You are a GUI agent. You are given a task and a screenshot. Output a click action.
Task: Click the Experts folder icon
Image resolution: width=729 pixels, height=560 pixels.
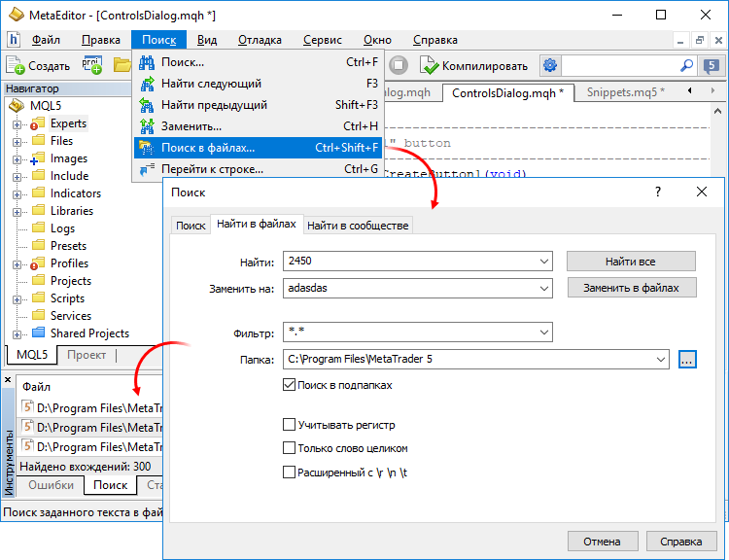pos(38,123)
